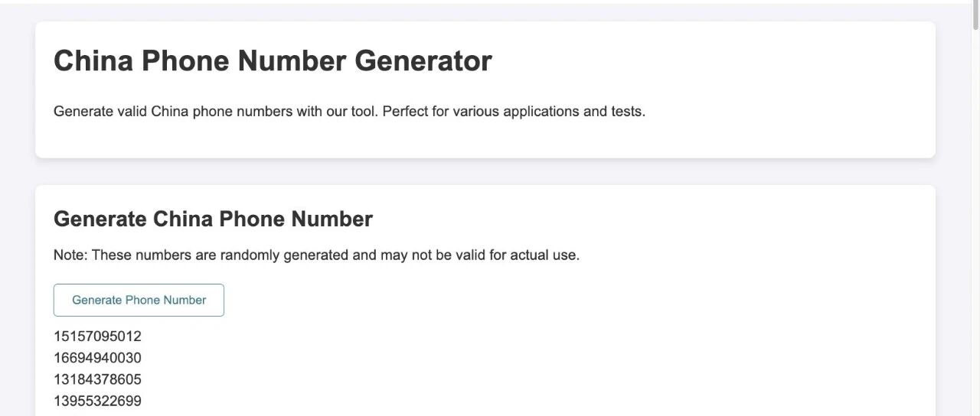
Task: Click the Generate Phone Number button
Action: pos(139,300)
